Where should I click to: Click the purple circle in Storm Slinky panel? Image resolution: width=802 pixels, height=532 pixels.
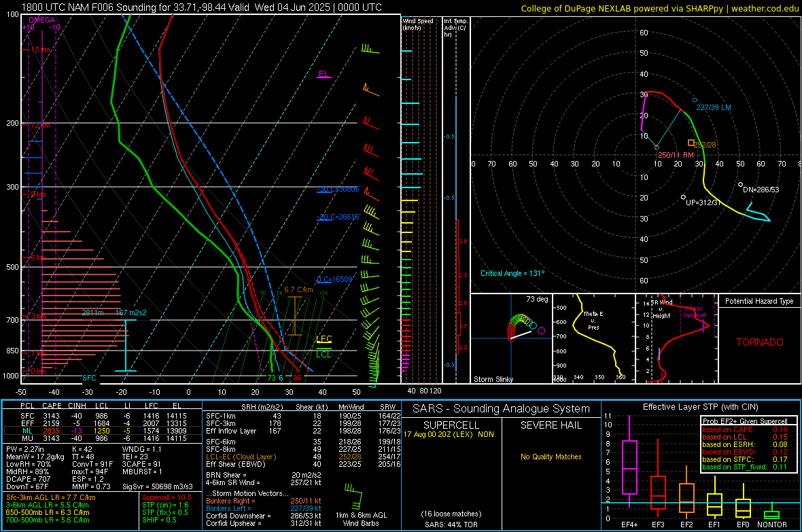click(541, 331)
